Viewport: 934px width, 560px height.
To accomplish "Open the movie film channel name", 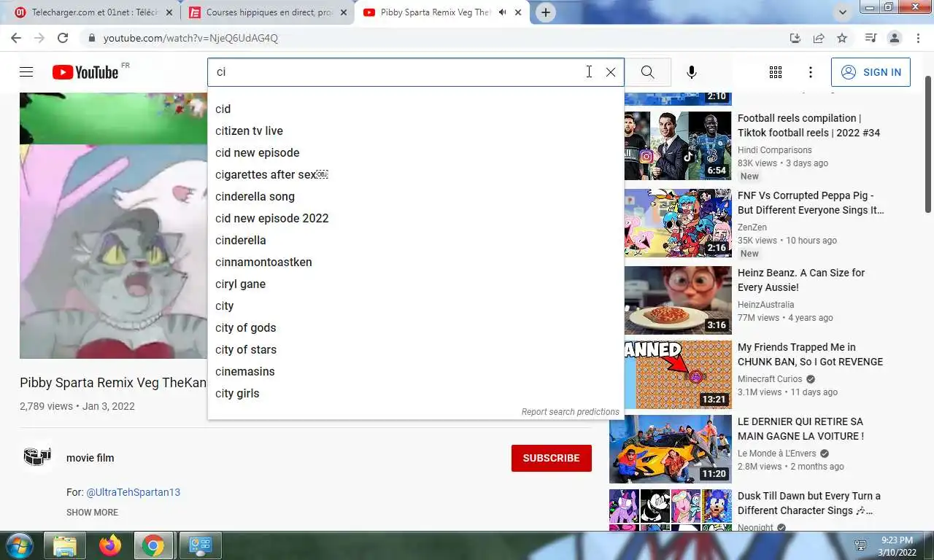I will [x=90, y=458].
